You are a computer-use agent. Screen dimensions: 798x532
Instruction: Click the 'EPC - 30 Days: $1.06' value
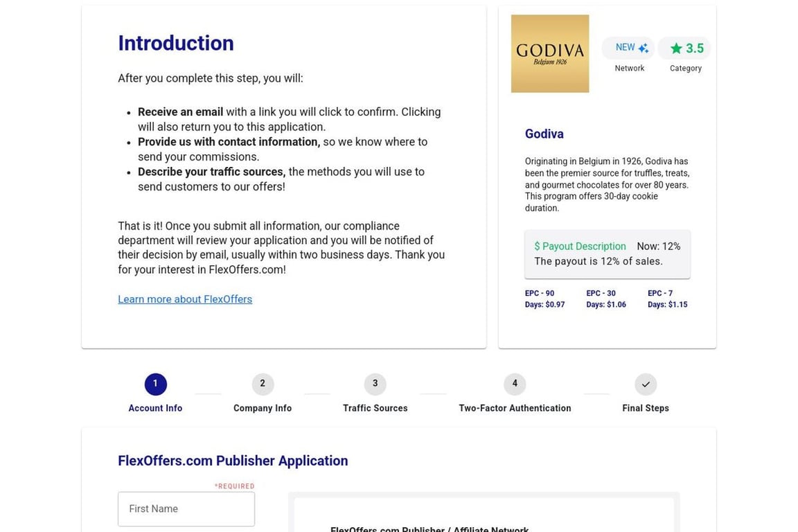606,299
